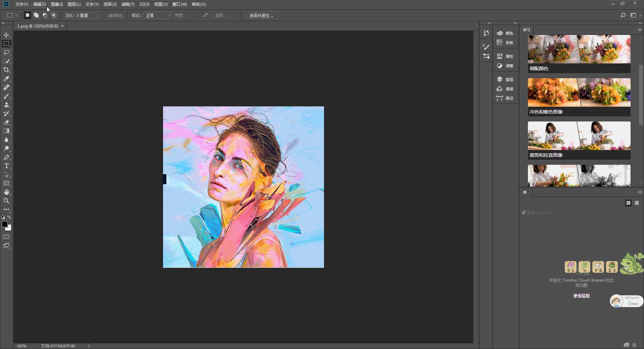Image resolution: width=644 pixels, height=349 pixels.
Task: Click the foreground color swatch
Action: coord(4,224)
